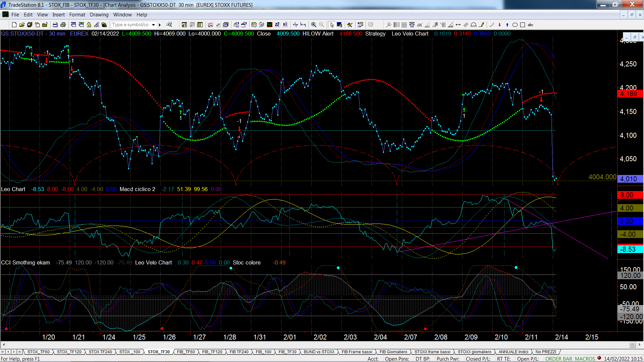
Task: Select the arc drawing tool
Action: pyautogui.click(x=492, y=25)
